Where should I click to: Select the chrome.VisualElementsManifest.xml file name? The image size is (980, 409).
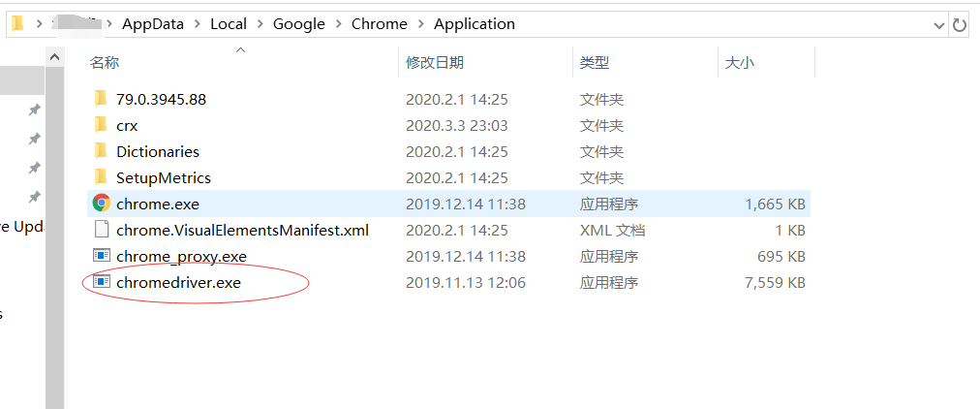(x=242, y=230)
